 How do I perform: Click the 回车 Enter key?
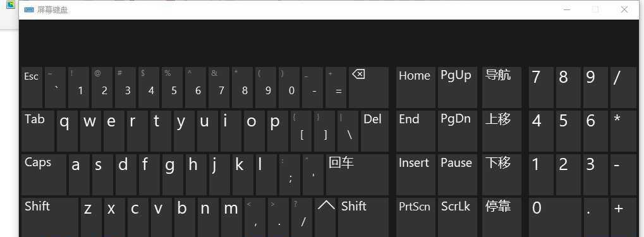[x=357, y=174]
